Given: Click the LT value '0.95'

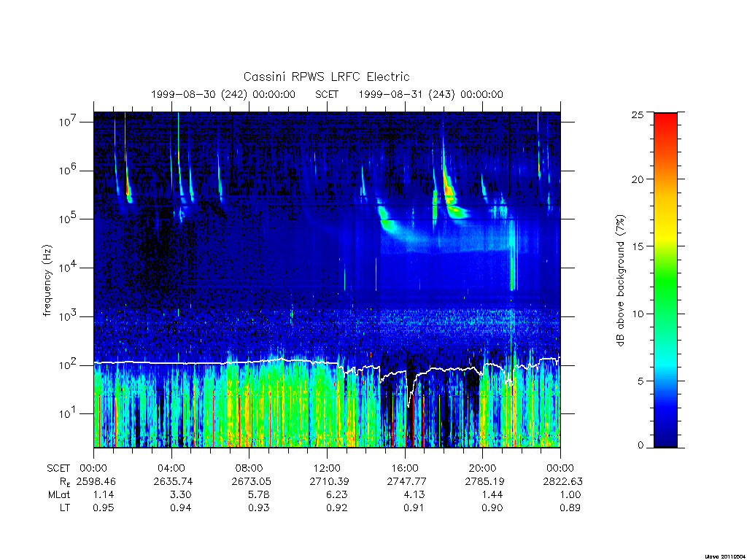Looking at the screenshot, I should tap(104, 508).
